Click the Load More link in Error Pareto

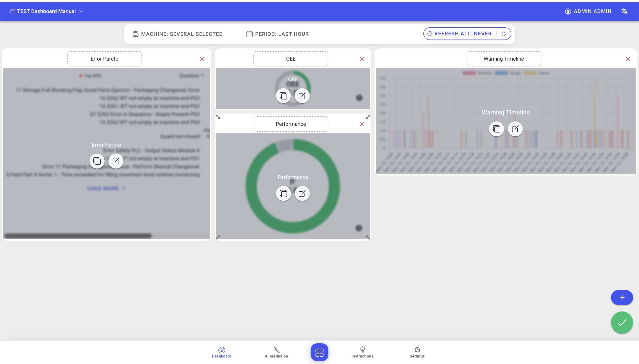tap(106, 188)
